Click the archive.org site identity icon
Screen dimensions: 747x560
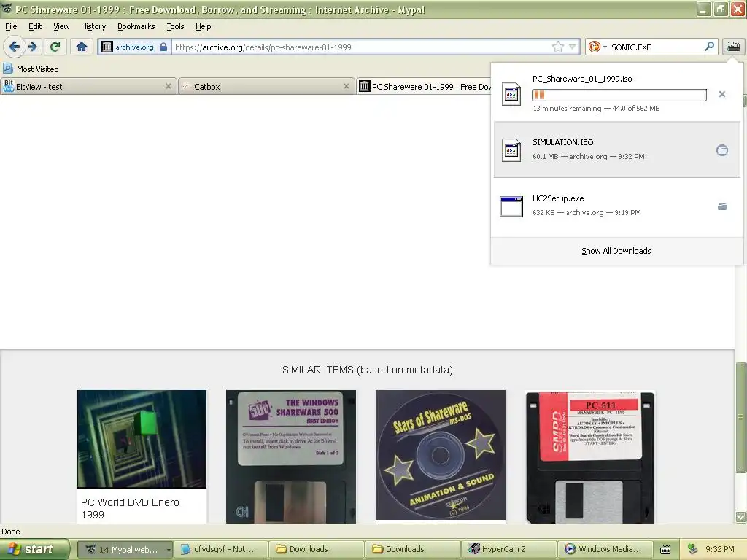(x=107, y=47)
